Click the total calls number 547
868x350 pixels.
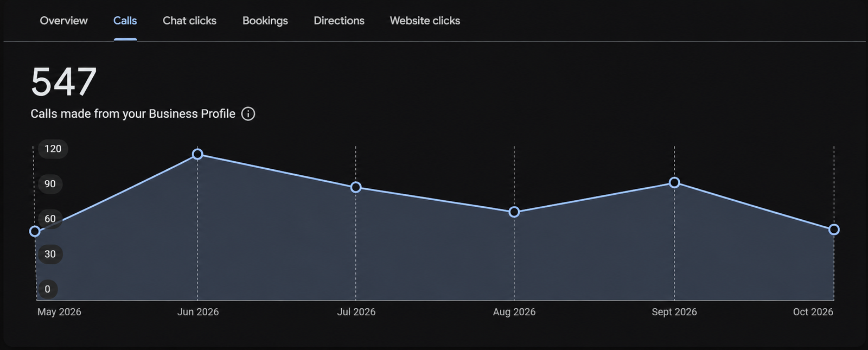63,82
